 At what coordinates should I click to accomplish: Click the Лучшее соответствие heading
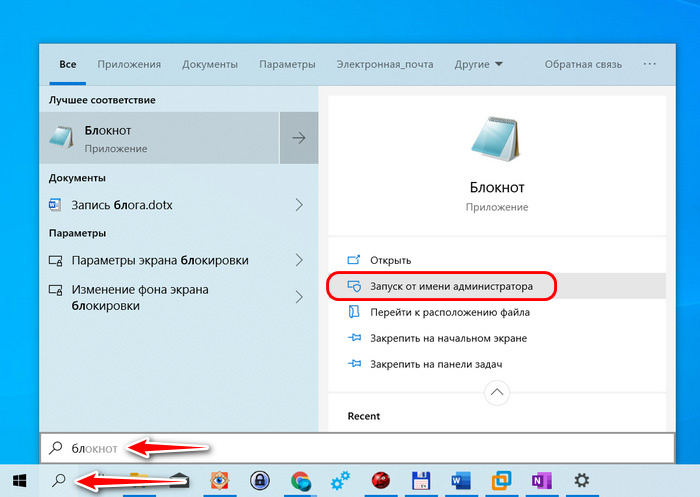(102, 100)
